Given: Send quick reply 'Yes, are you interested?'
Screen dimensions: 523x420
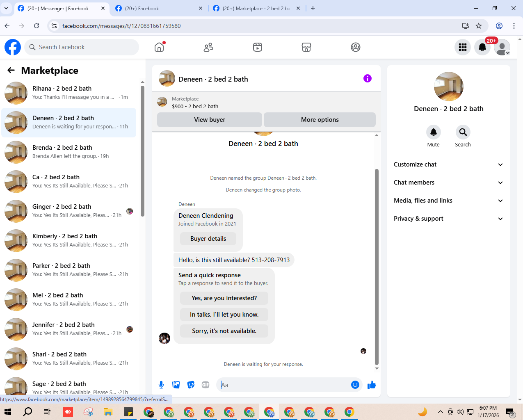Looking at the screenshot, I should pos(224,298).
